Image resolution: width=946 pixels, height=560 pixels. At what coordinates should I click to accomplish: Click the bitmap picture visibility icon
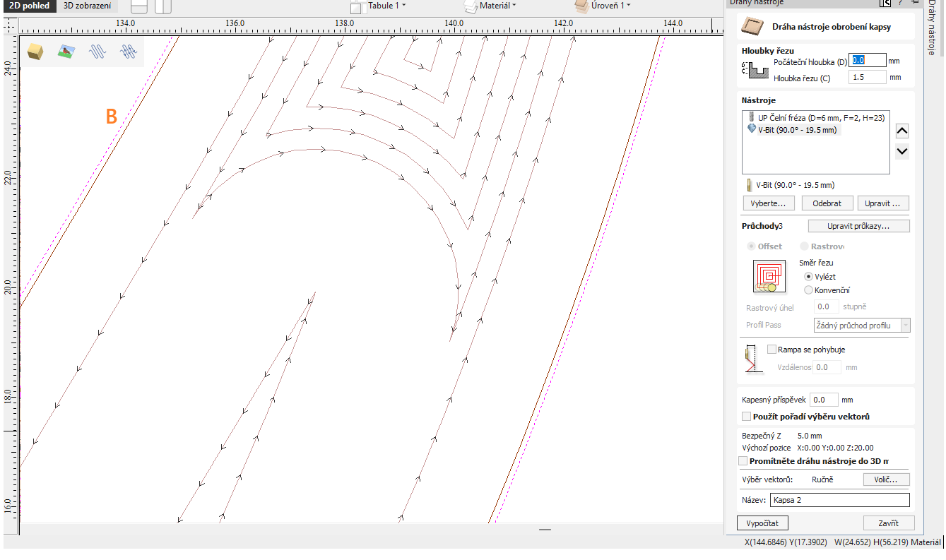tap(66, 52)
